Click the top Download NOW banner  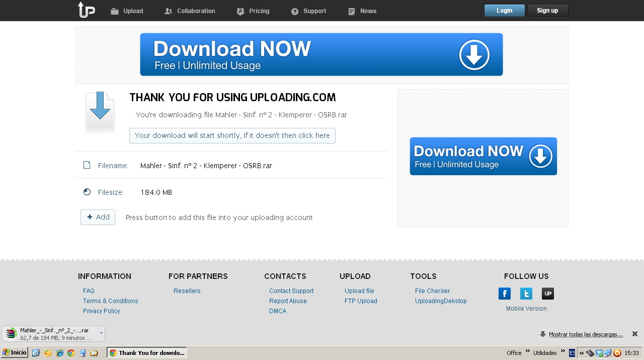[x=321, y=54]
